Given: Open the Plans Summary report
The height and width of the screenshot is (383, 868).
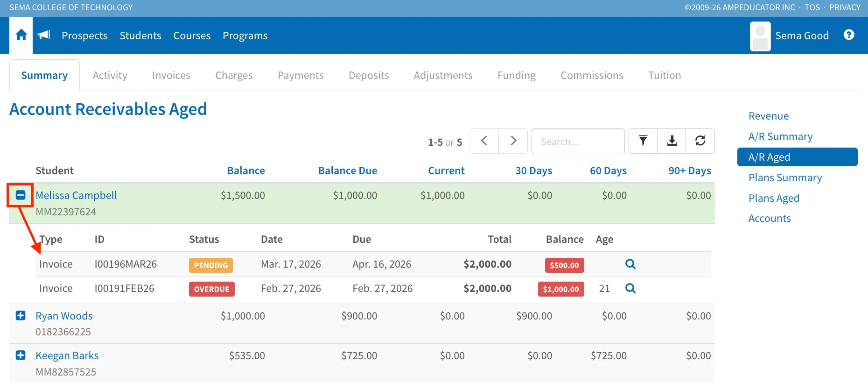Looking at the screenshot, I should point(785,177).
